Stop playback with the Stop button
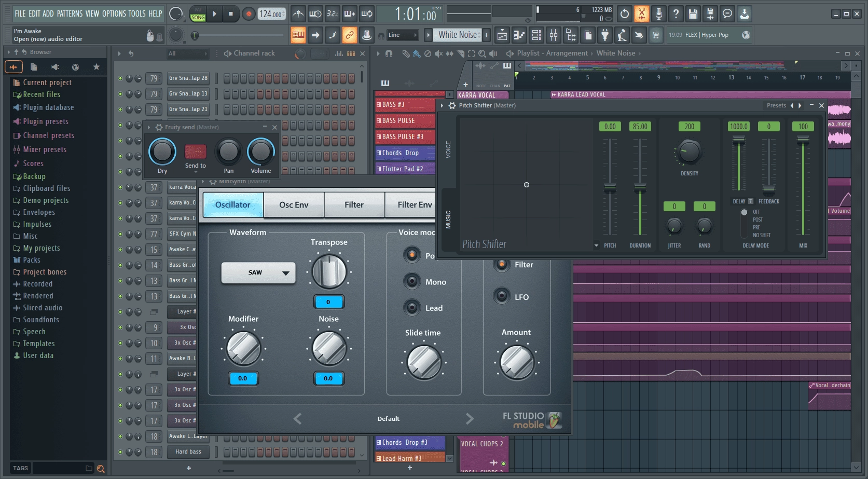The image size is (868, 479). point(230,14)
